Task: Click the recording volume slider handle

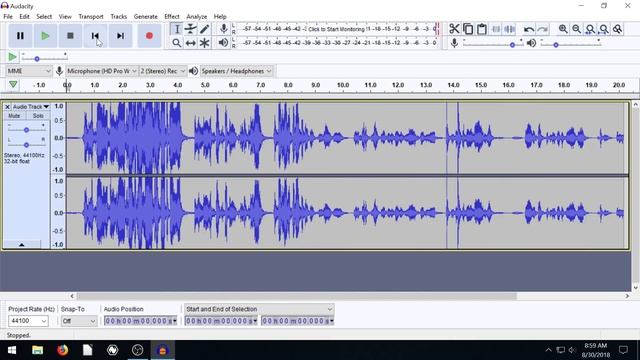Action: click(512, 45)
